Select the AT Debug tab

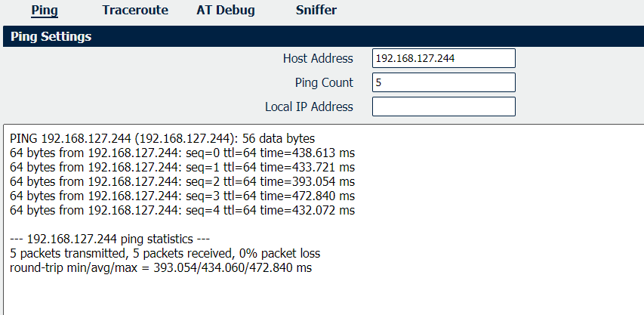[226, 10]
